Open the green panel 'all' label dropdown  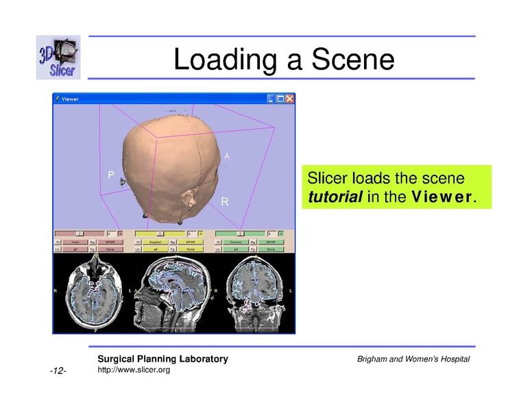236,249
